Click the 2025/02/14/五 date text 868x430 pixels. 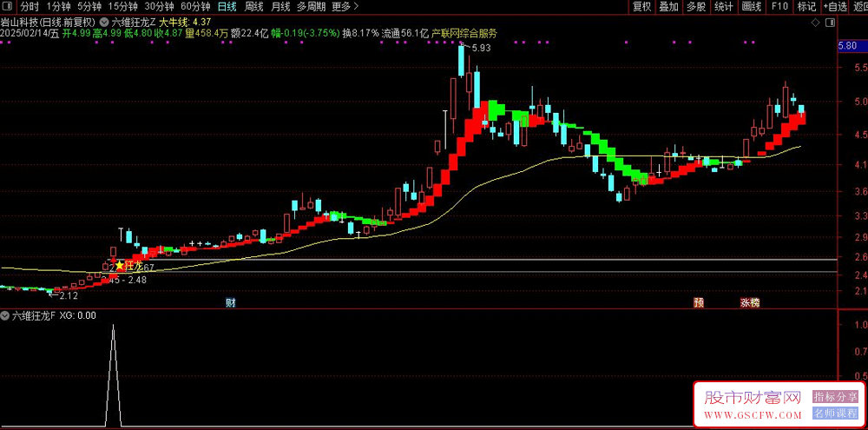(x=30, y=33)
